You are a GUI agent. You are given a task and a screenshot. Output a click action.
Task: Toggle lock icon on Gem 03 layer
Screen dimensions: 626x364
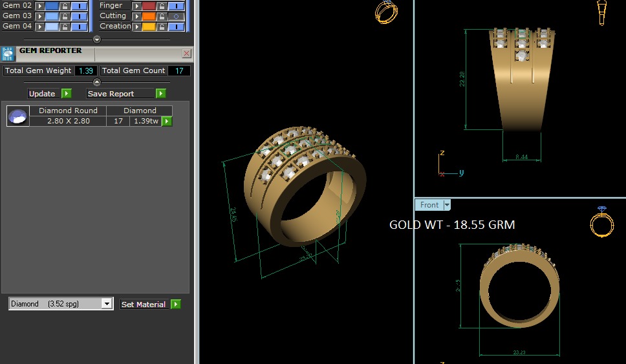click(65, 16)
